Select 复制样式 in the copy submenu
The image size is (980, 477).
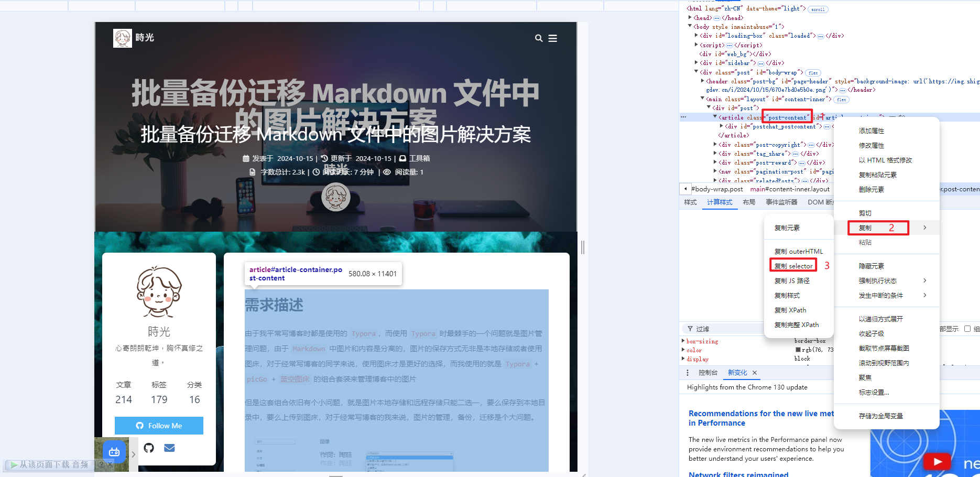tap(787, 296)
